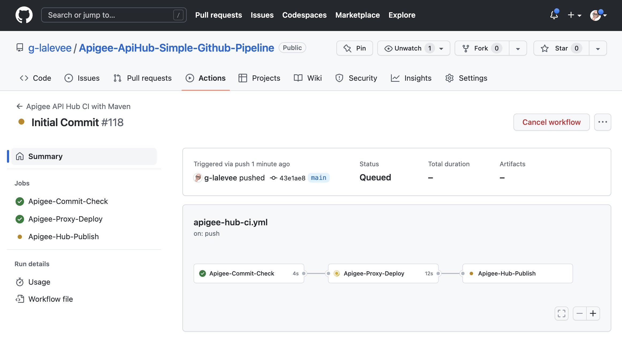Pin this repository
The image size is (622, 364).
pyautogui.click(x=355, y=48)
